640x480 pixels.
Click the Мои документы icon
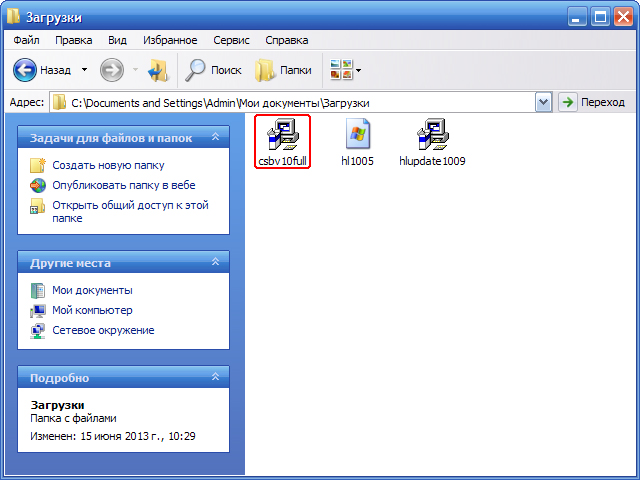click(38, 290)
